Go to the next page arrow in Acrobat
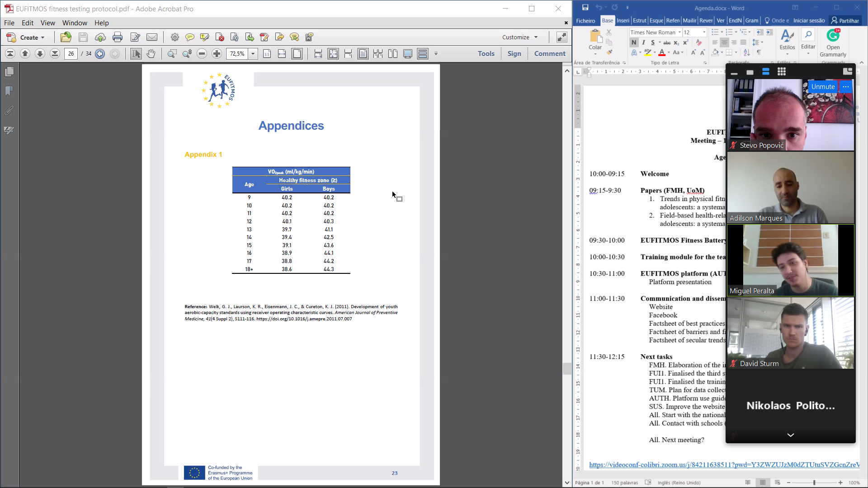 [40, 54]
